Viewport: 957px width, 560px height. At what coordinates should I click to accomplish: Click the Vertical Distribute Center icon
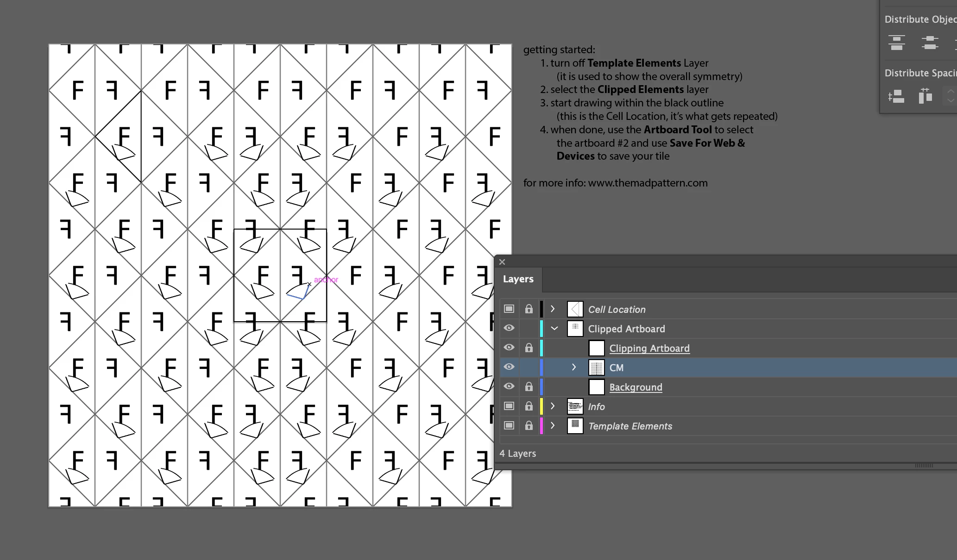(930, 43)
